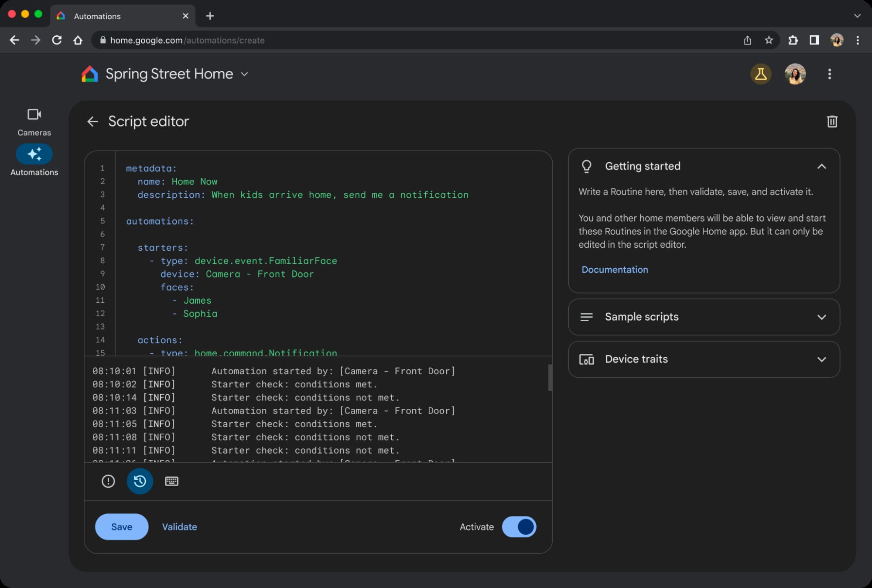Open the browser extensions puzzle icon
This screenshot has height=588, width=872.
pyautogui.click(x=793, y=40)
